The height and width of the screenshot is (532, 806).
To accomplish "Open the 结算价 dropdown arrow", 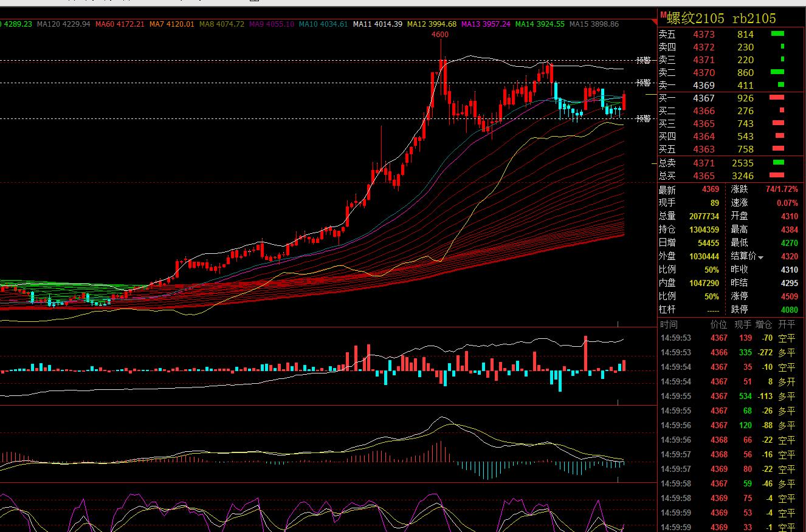I will click(x=760, y=258).
